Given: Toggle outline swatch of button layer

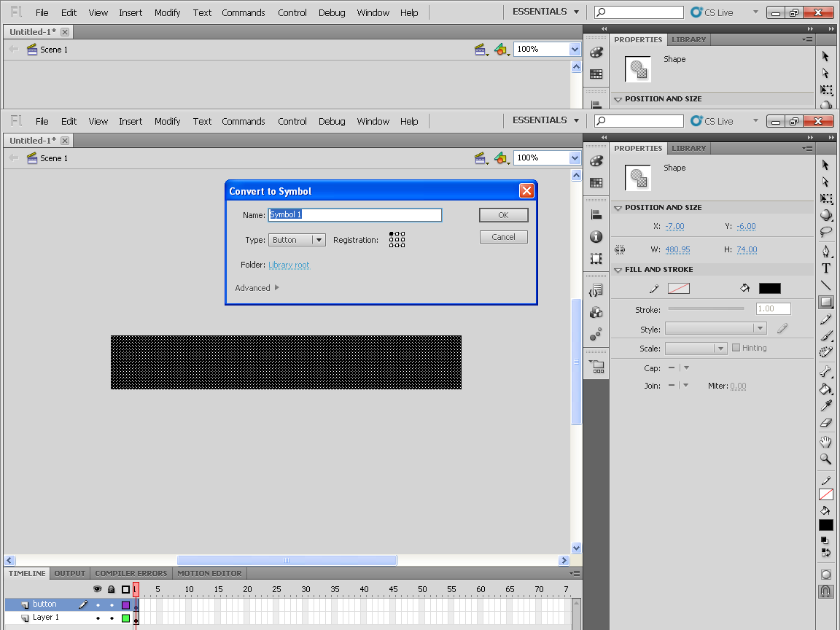Looking at the screenshot, I should (126, 604).
